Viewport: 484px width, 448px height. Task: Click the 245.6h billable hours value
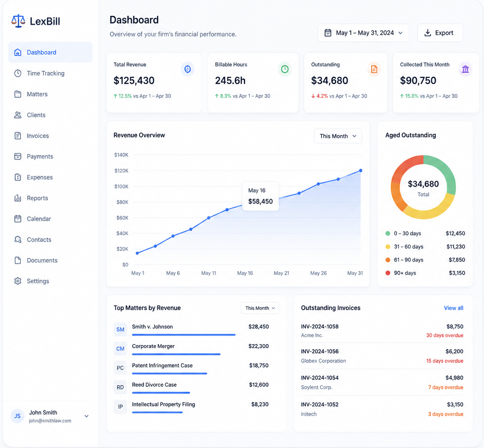pos(230,81)
